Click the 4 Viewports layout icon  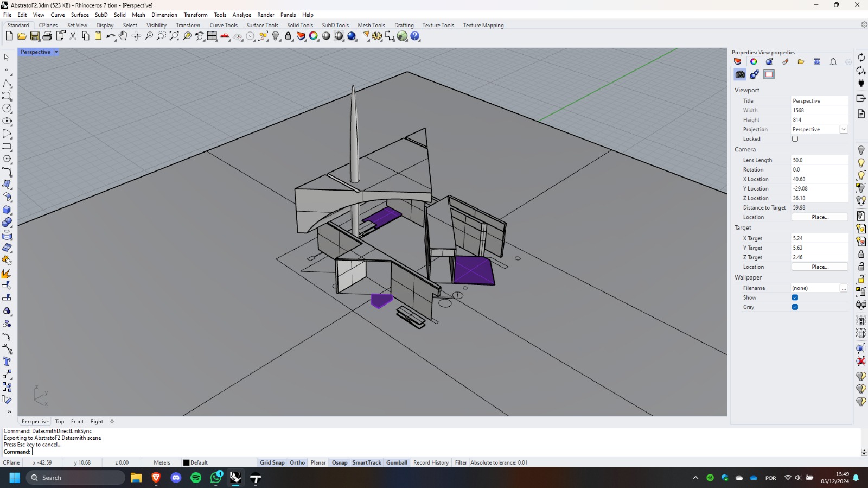coord(212,36)
